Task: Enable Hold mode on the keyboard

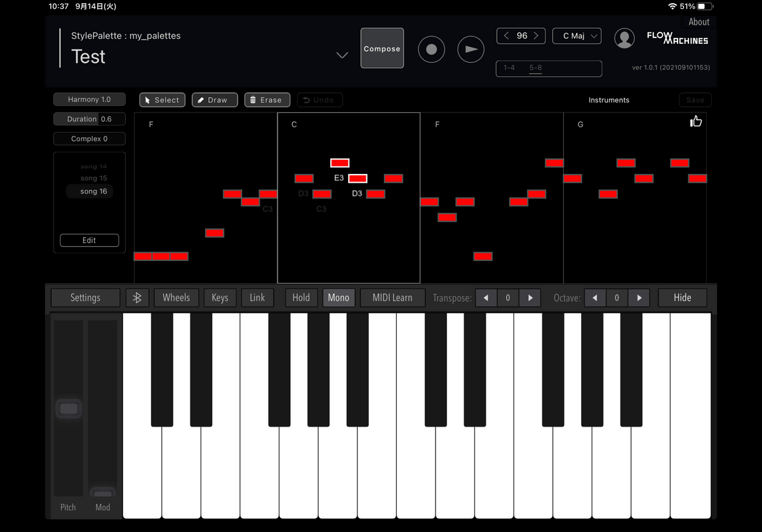Action: click(x=300, y=297)
